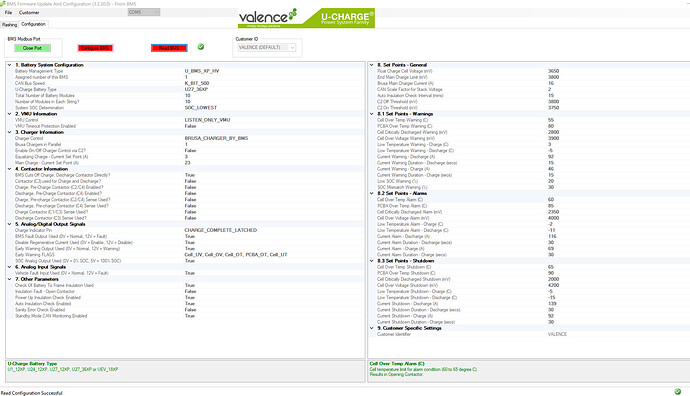690x396 pixels.
Task: Collapse section 3. Charger Information
Action: (10, 132)
